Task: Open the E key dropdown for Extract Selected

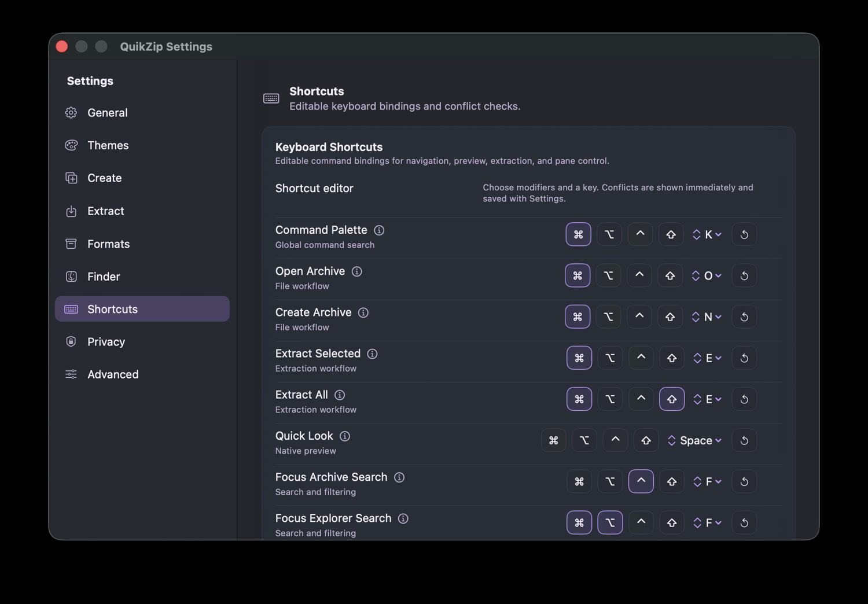Action: tap(707, 358)
